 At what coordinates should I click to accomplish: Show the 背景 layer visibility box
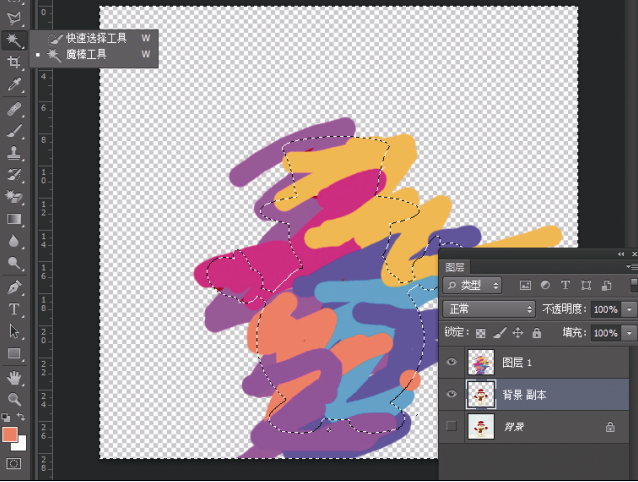(452, 427)
